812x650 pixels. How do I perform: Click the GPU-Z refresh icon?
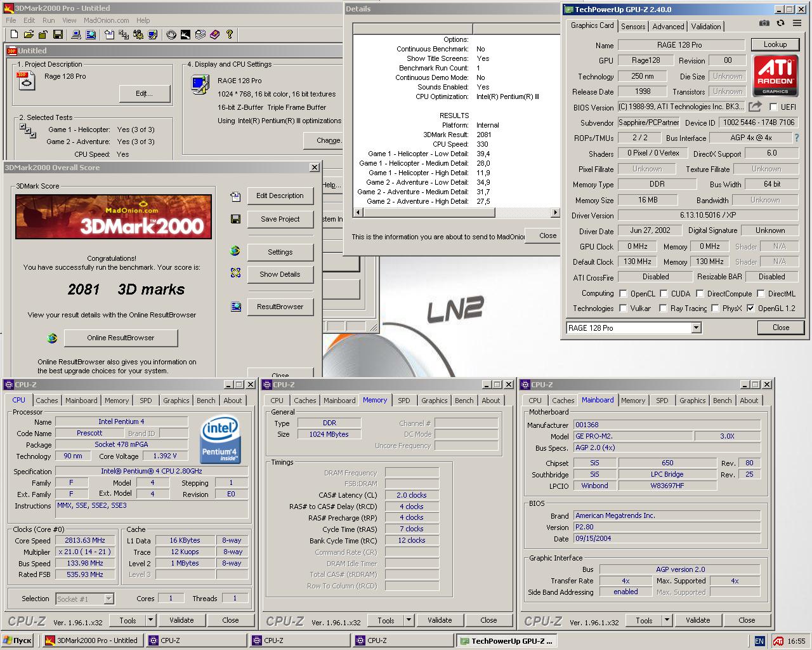click(780, 23)
